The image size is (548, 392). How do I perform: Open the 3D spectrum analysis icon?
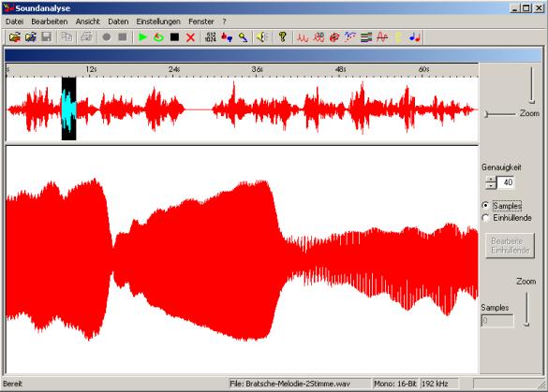318,37
